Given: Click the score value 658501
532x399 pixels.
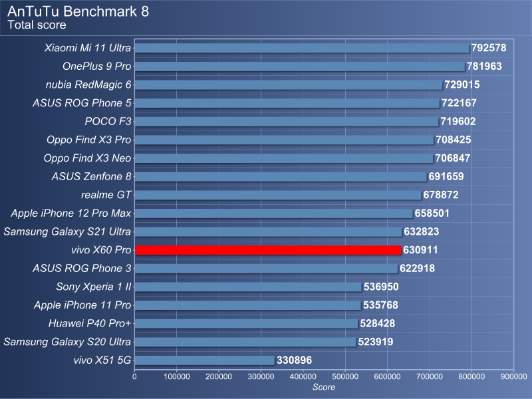Looking at the screenshot, I should coord(432,213).
